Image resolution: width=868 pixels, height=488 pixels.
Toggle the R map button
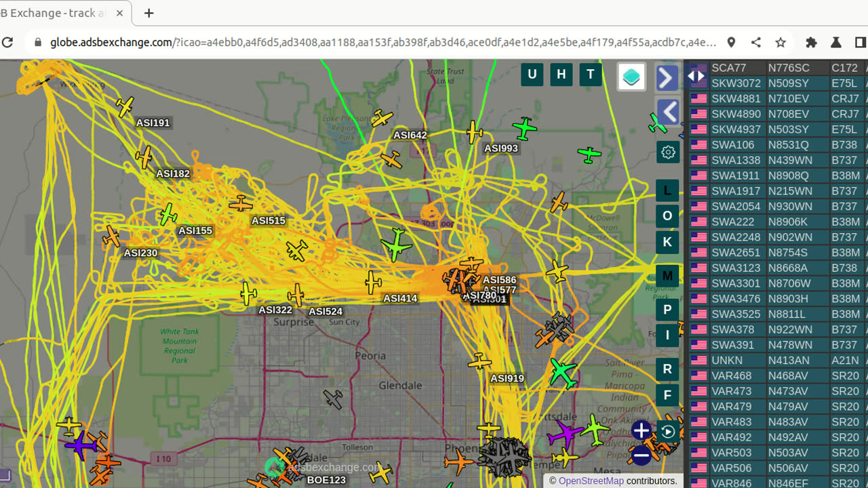(667, 369)
